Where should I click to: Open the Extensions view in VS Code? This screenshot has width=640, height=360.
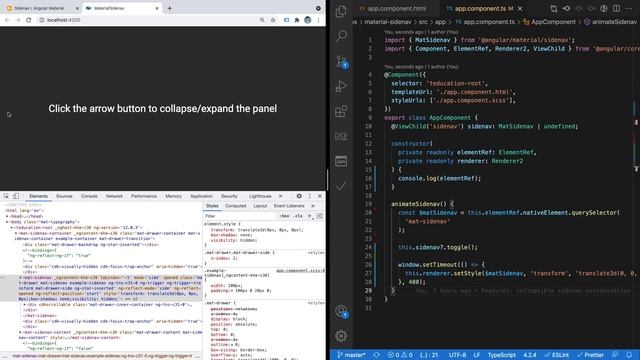tap(341, 111)
